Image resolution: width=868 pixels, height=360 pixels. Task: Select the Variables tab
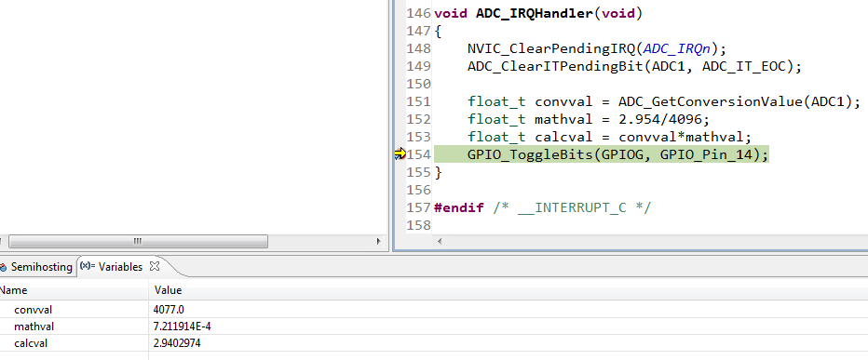point(120,267)
